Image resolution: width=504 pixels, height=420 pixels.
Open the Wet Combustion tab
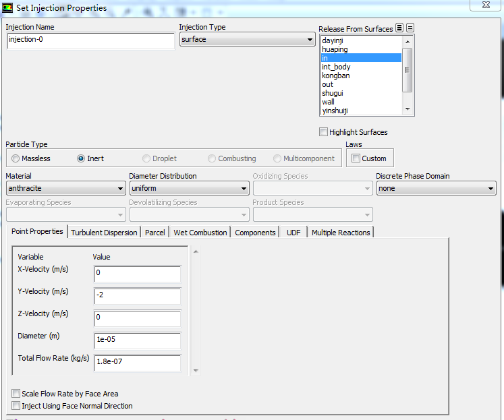pos(200,233)
